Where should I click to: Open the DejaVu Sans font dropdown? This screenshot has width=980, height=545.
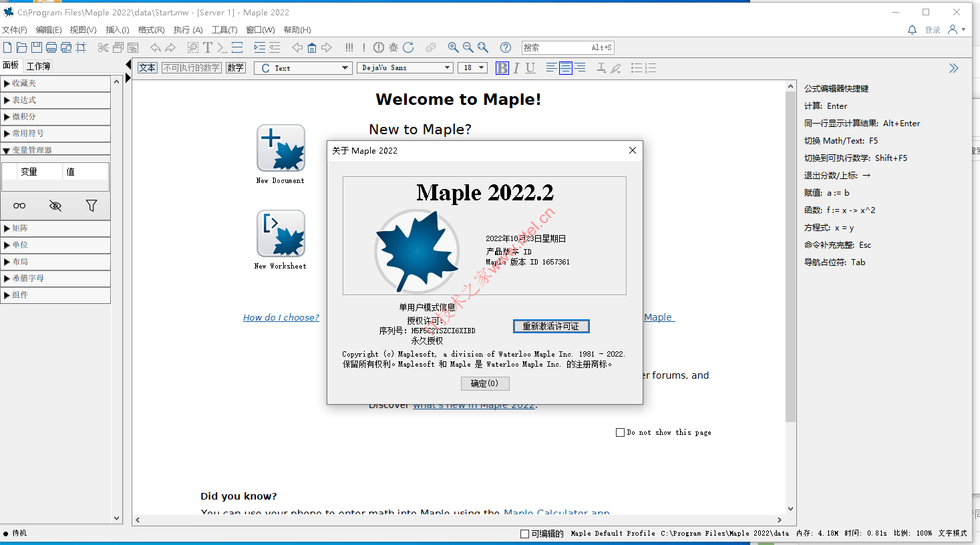(x=405, y=68)
